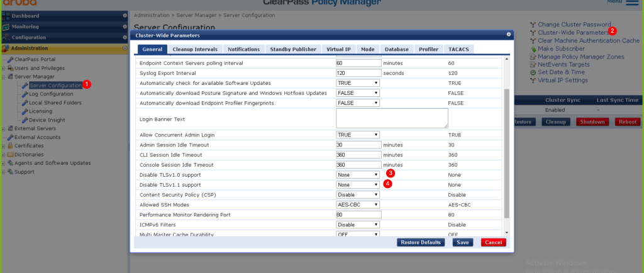The height and width of the screenshot is (273, 644).
Task: Click the Dashboard expand circle icon
Action: click(x=125, y=16)
